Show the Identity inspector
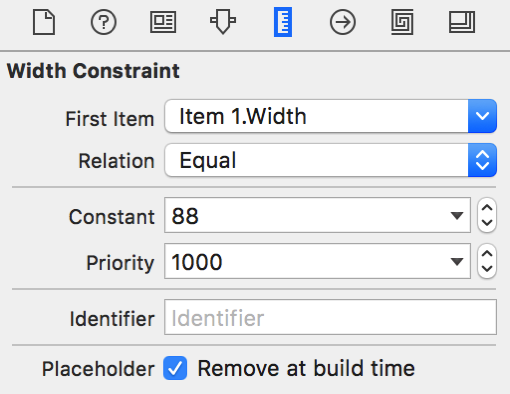Screen dimensions: 510x394 tap(163, 22)
